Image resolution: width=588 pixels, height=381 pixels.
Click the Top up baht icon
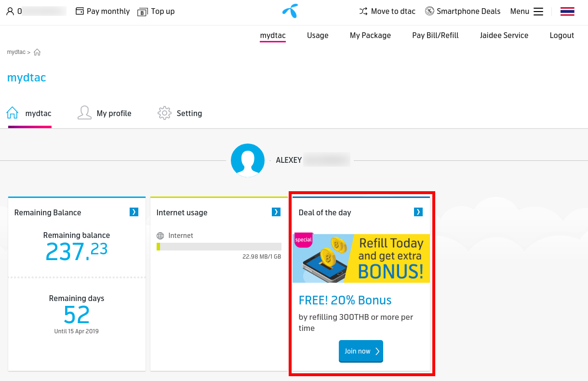(x=142, y=12)
